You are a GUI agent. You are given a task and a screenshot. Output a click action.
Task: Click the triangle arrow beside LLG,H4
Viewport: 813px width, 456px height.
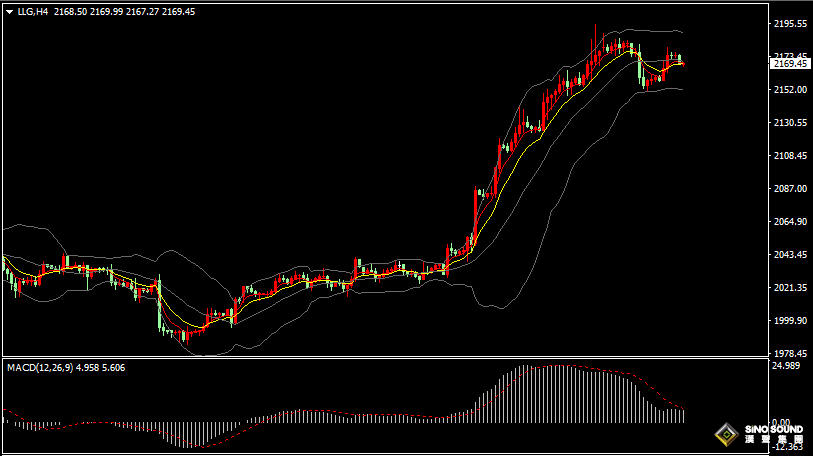pyautogui.click(x=9, y=12)
